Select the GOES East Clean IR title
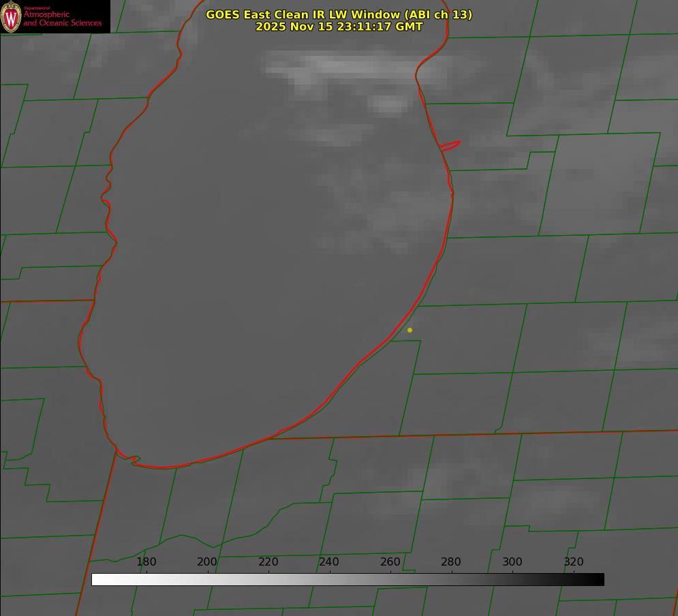 [x=339, y=14]
